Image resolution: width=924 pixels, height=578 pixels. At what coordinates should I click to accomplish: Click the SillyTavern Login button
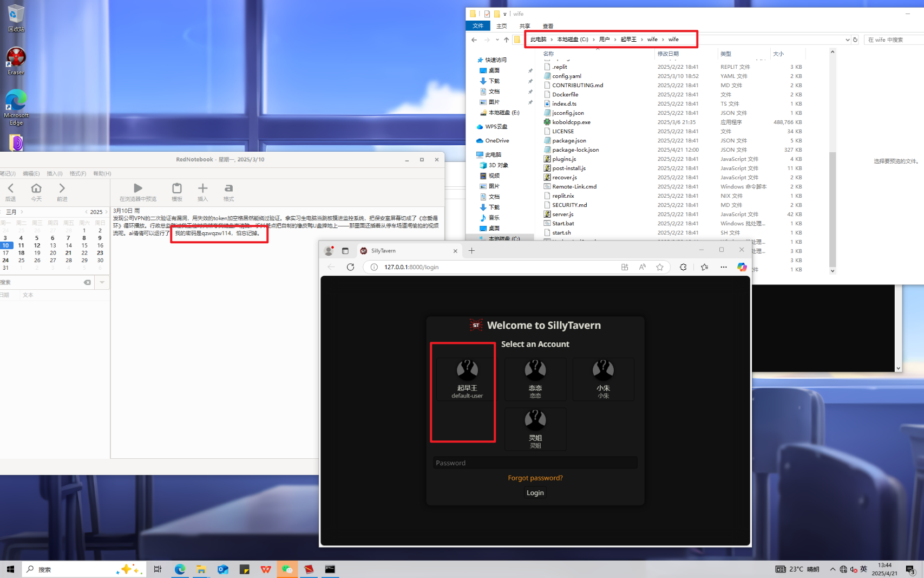[535, 493]
